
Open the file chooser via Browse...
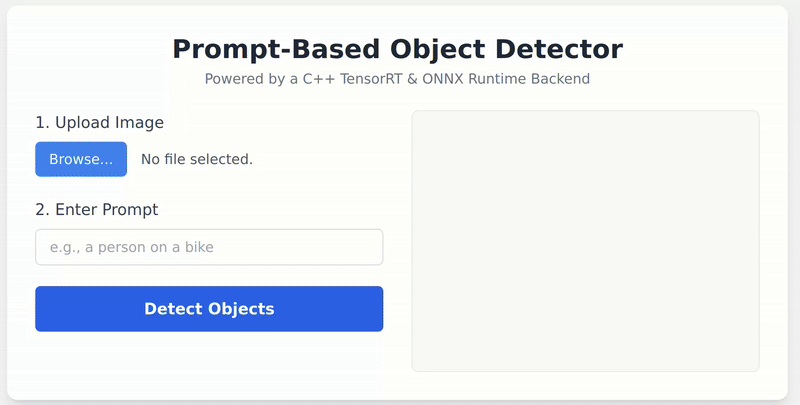tap(81, 159)
